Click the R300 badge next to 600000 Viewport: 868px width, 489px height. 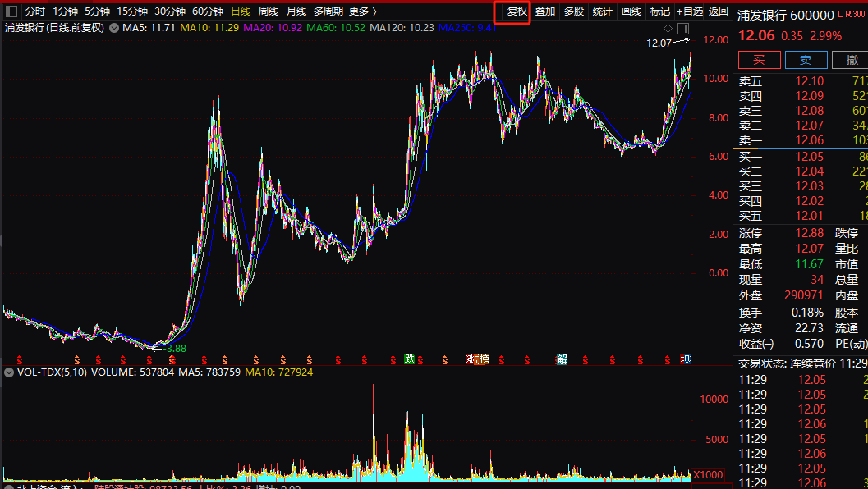pos(856,15)
